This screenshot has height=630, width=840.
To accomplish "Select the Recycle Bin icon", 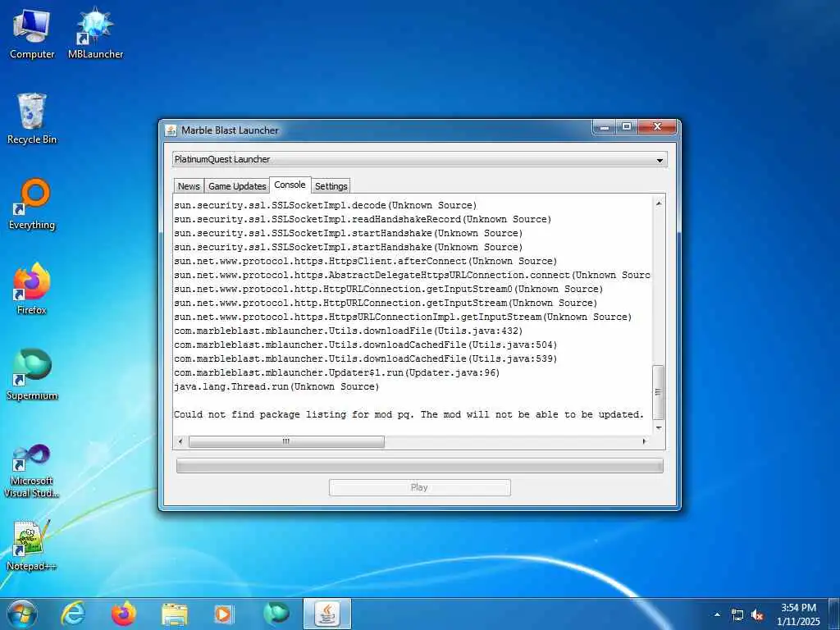I will click(32, 118).
